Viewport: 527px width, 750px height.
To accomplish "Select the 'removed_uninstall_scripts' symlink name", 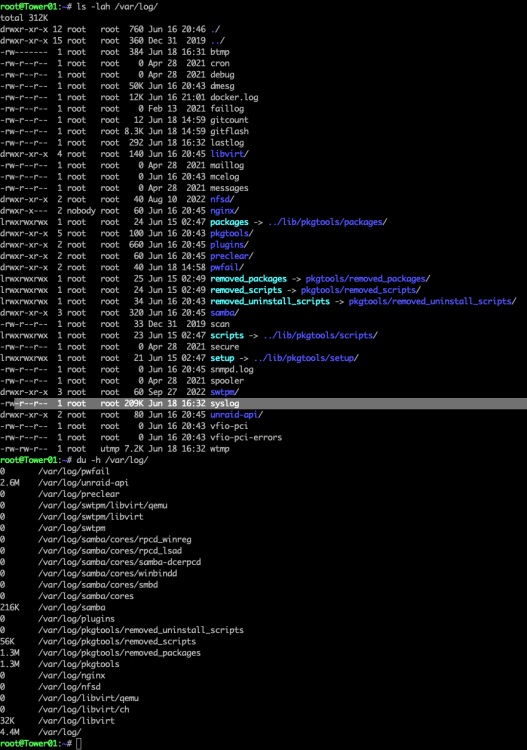I will (270, 301).
